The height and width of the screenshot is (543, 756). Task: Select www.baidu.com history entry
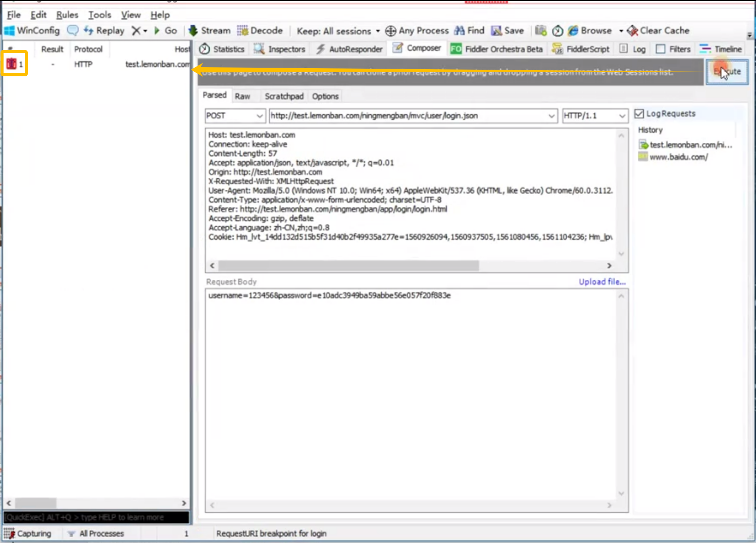pyautogui.click(x=673, y=157)
